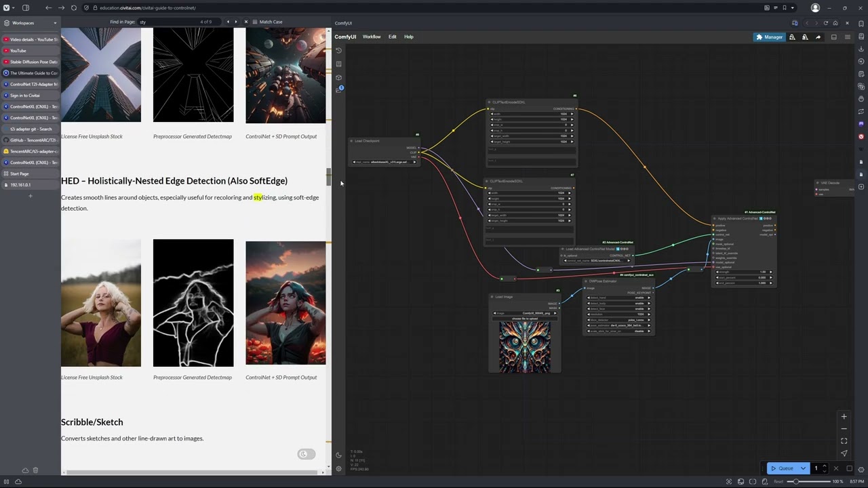This screenshot has width=868, height=488.
Task: Adjust strength value in Apply Advanced ControlNet
Action: click(x=744, y=272)
